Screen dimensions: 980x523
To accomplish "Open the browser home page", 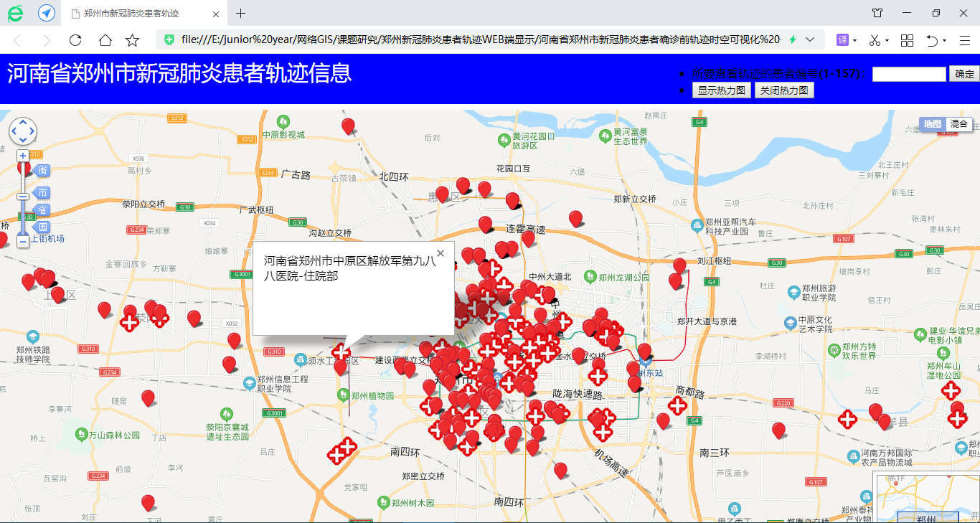I will coord(105,40).
